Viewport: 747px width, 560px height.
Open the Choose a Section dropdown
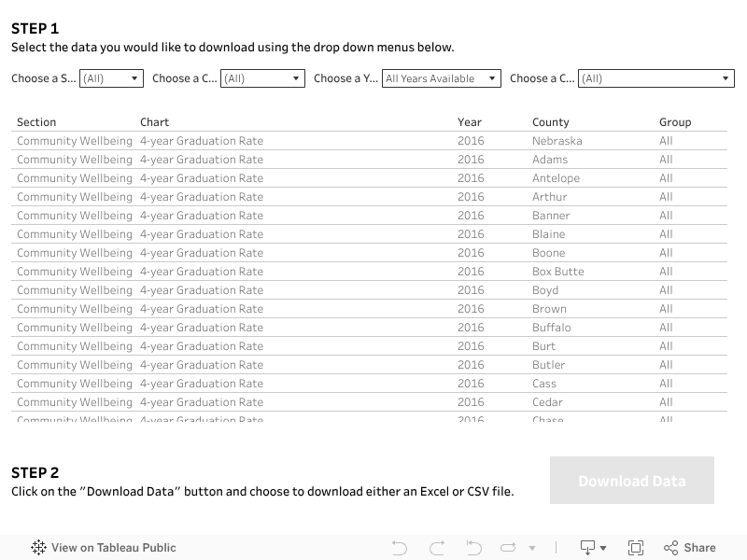point(111,79)
